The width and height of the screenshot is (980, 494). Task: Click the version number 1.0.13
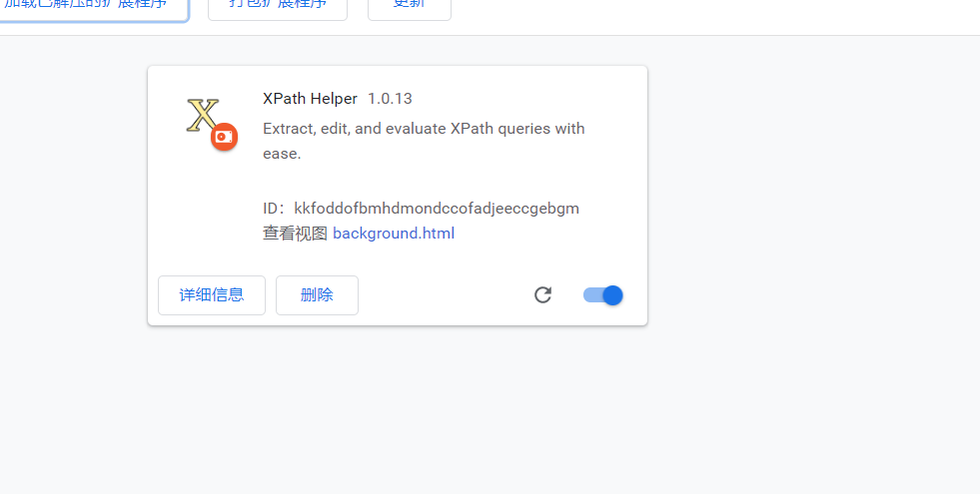pyautogui.click(x=390, y=99)
